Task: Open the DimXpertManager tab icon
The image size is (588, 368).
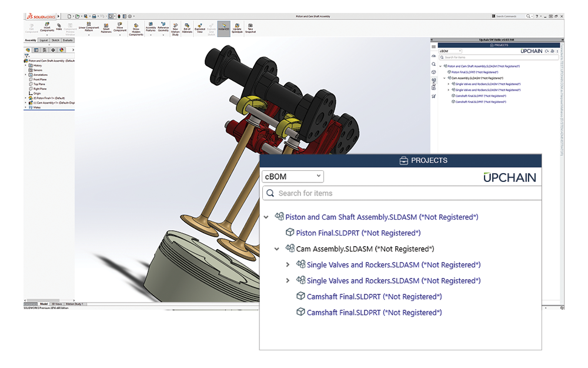Action: [53, 49]
